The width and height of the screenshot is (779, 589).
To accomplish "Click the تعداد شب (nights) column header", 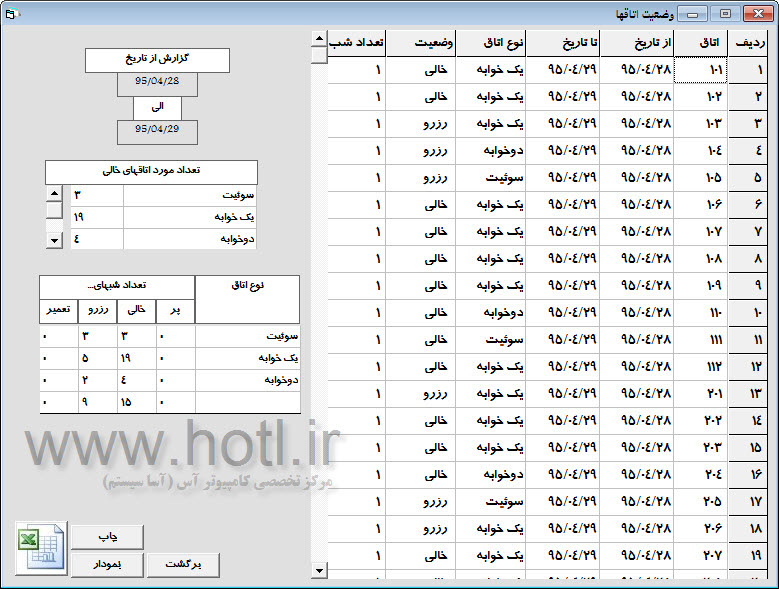I will 356,44.
